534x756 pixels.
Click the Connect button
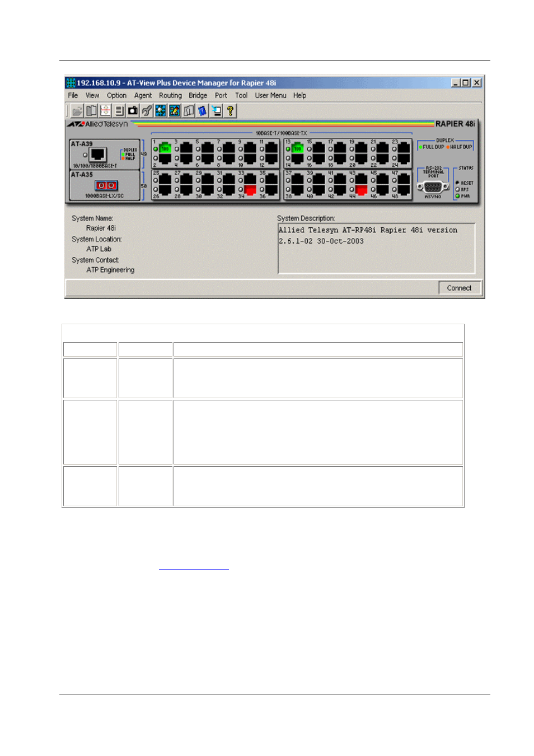(459, 288)
